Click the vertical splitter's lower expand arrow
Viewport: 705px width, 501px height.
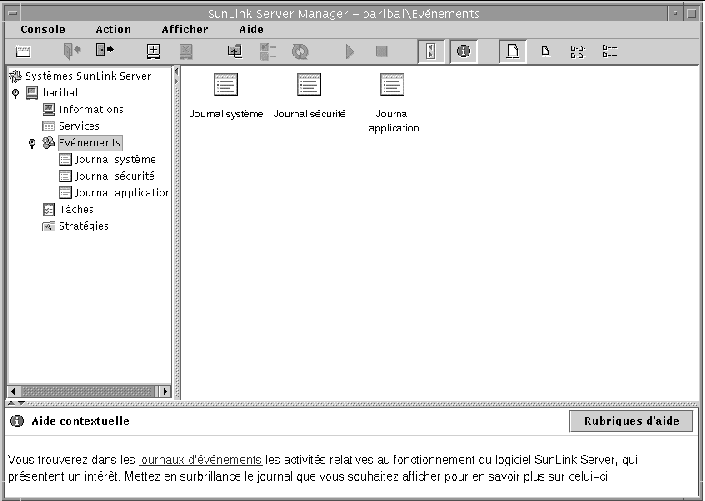(x=176, y=81)
